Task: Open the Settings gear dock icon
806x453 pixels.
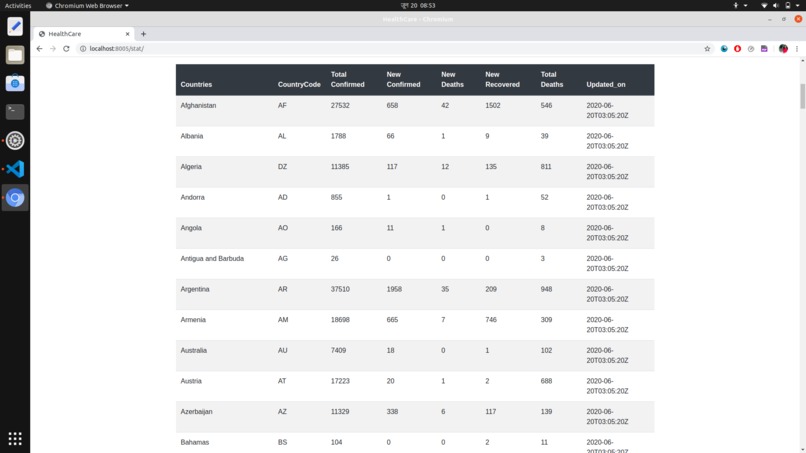Action: (15, 140)
